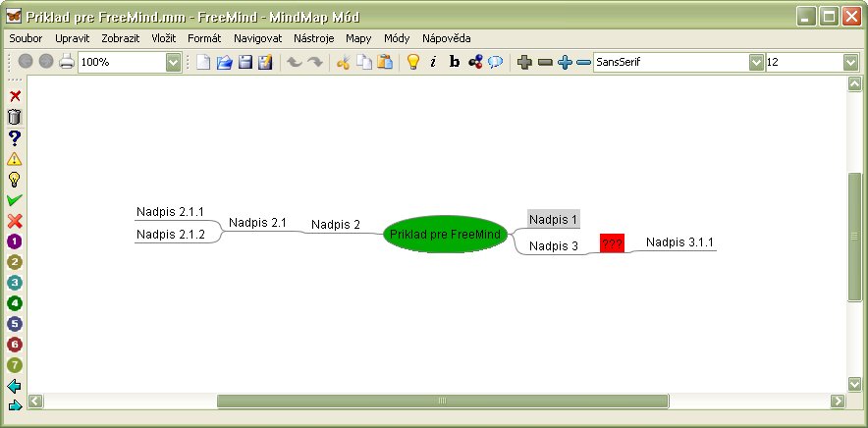Screen dimensions: 868x428
Task: Add the question mark icon to node
Action: coord(15,137)
